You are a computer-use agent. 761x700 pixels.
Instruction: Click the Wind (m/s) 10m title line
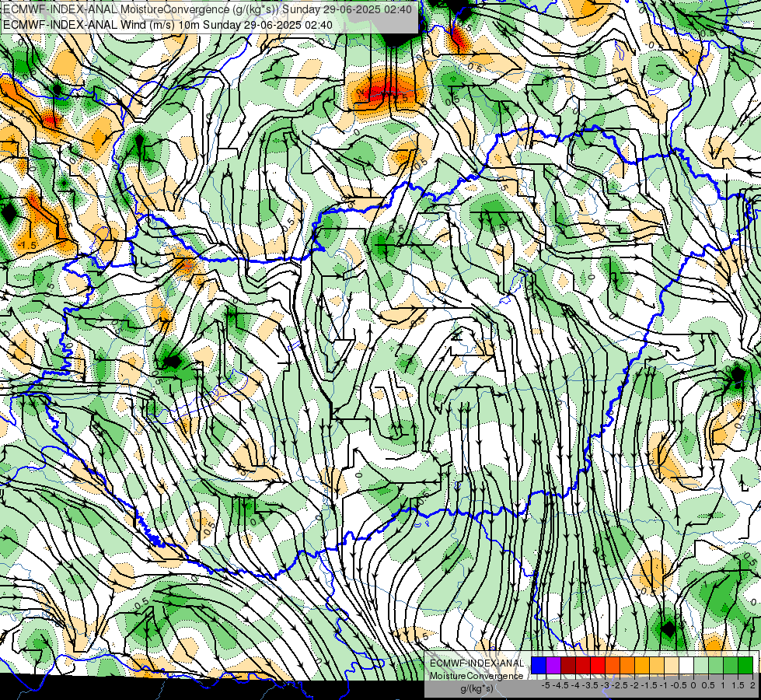pyautogui.click(x=168, y=24)
